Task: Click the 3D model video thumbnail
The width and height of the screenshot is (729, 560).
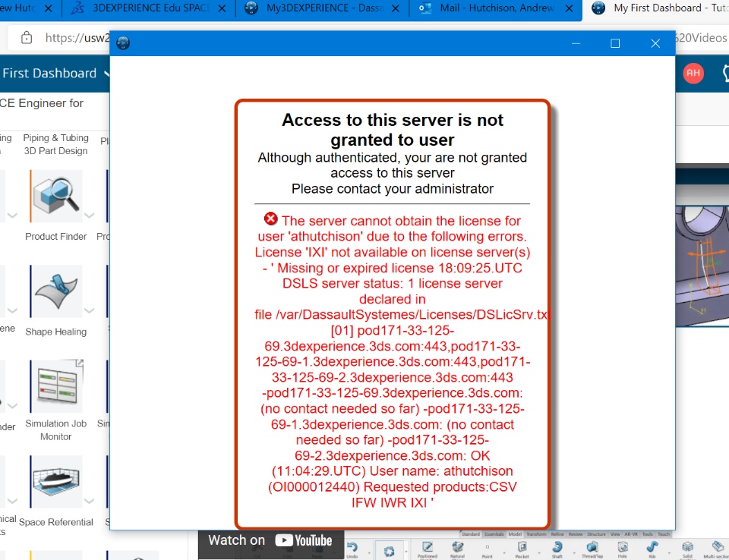Action: [x=702, y=266]
